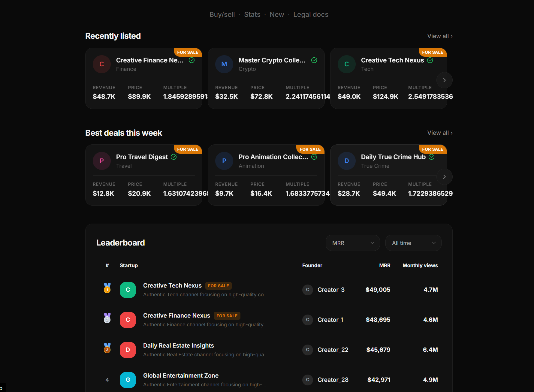Select the Master Crypto Collection avatar
The height and width of the screenshot is (392, 534).
tap(224, 64)
